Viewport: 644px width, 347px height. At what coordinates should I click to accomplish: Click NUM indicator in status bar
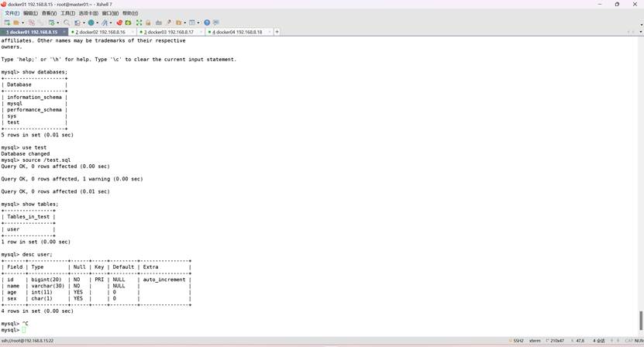[639, 341]
